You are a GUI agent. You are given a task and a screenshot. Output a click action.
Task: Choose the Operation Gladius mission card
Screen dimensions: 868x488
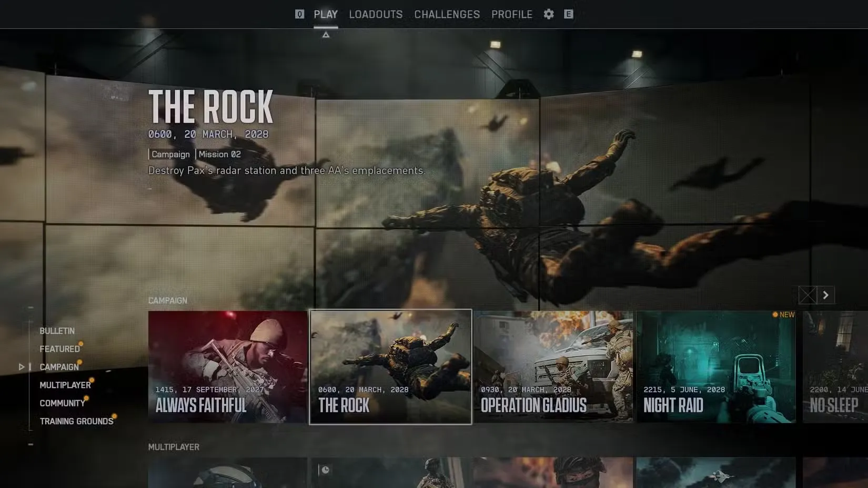click(x=553, y=367)
